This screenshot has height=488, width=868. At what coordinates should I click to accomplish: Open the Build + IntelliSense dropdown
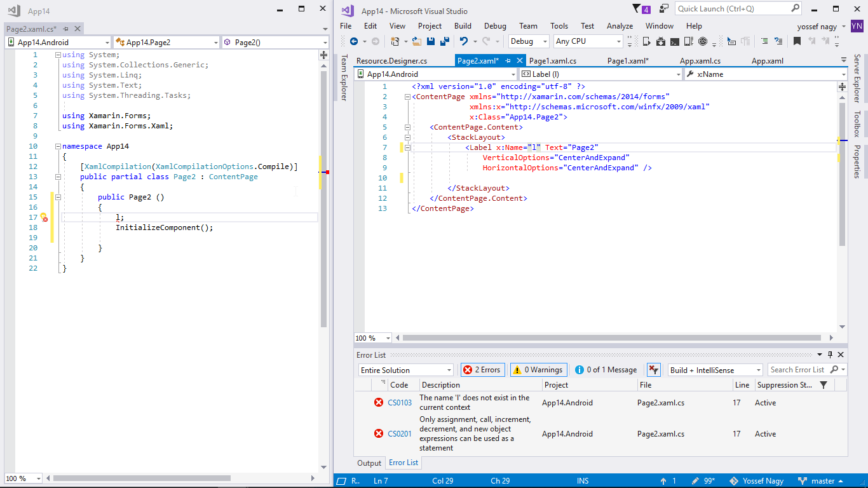pos(715,370)
